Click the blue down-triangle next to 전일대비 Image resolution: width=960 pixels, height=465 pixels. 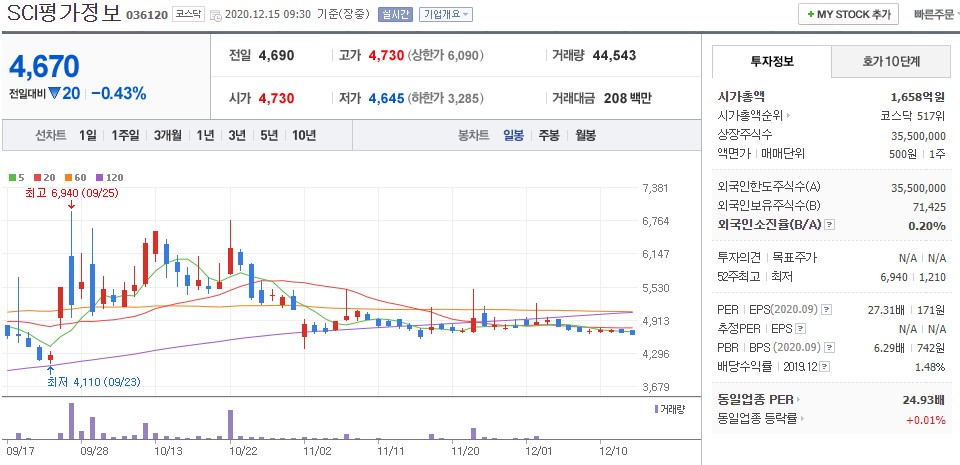[x=53, y=94]
